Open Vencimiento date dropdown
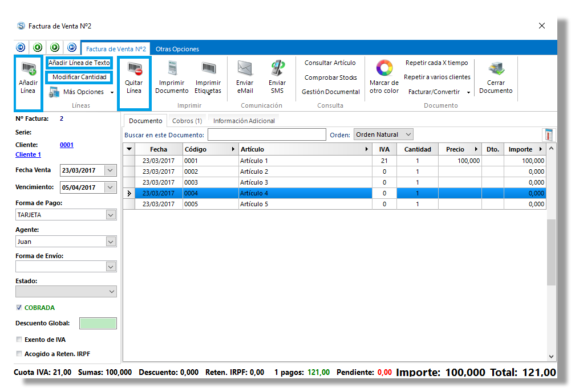 coord(110,187)
